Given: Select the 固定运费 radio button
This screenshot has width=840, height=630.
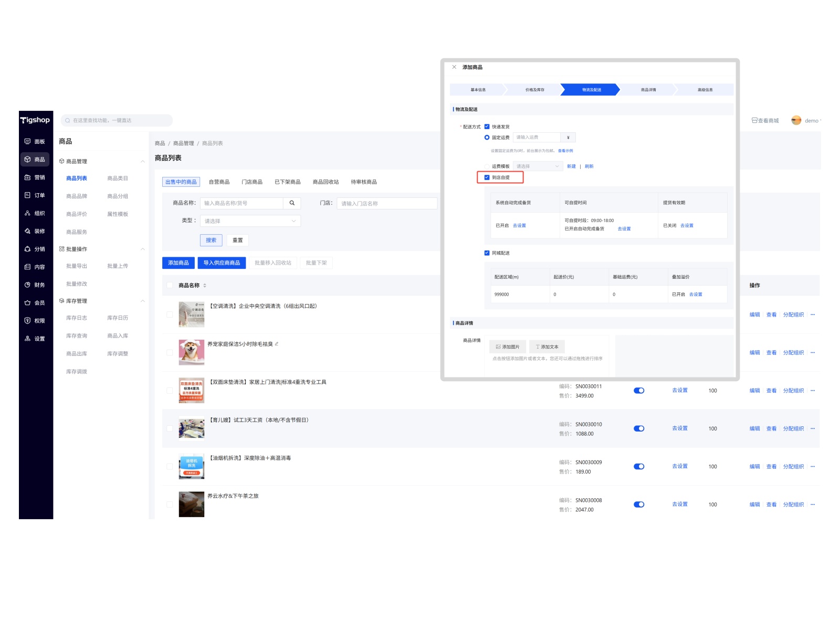Looking at the screenshot, I should 487,138.
